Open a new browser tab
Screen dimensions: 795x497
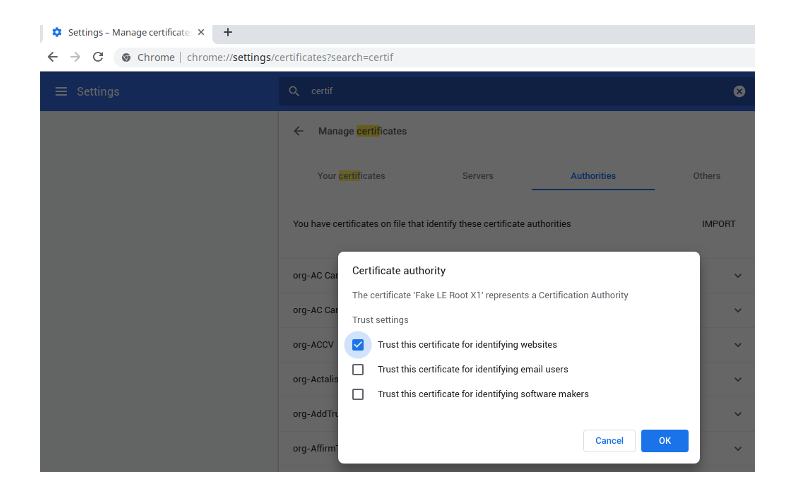coord(228,32)
